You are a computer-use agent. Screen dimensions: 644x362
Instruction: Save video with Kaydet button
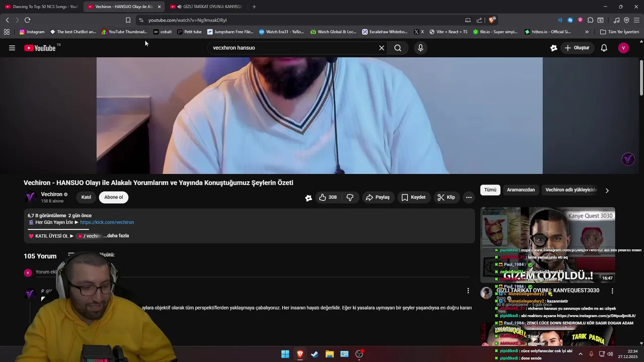point(414,197)
